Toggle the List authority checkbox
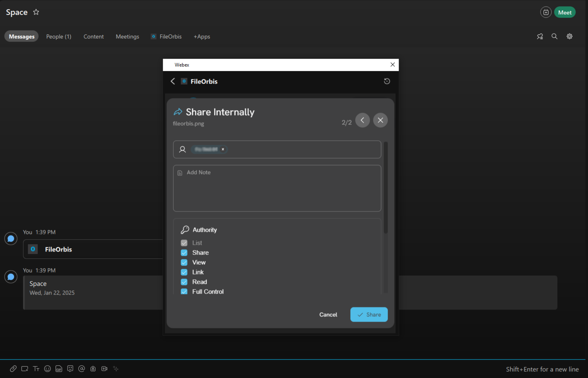This screenshot has width=588, height=378. click(x=184, y=243)
